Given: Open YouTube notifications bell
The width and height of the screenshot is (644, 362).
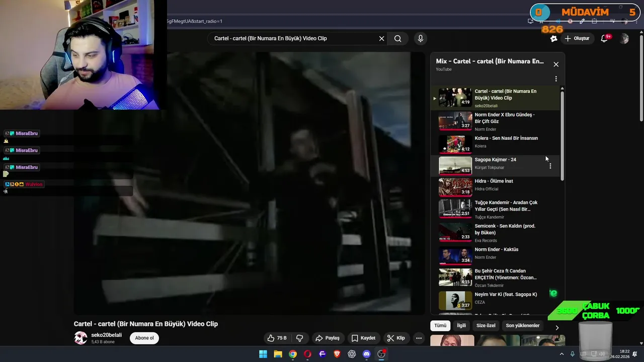Looking at the screenshot, I should [x=605, y=39].
